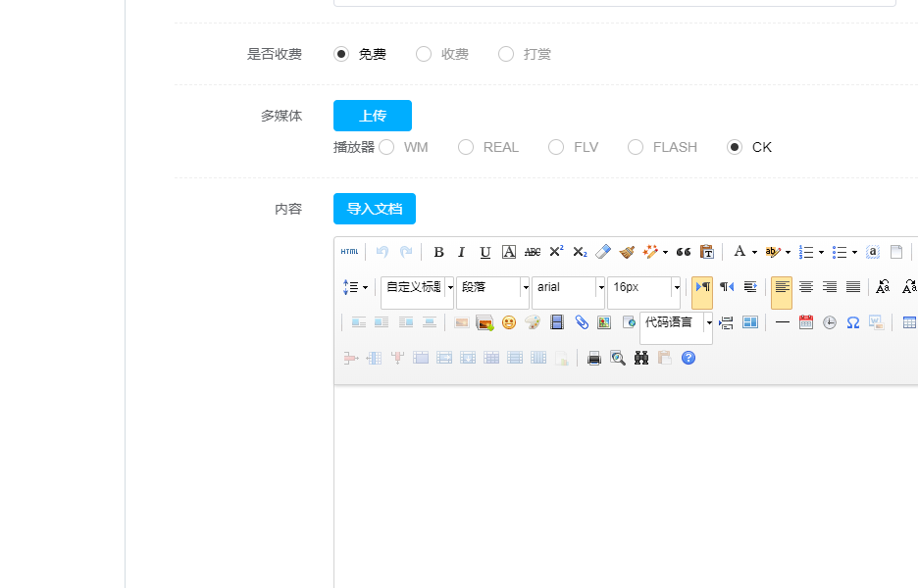Open the 段落 paragraph format menu
The image size is (918, 588).
(492, 287)
